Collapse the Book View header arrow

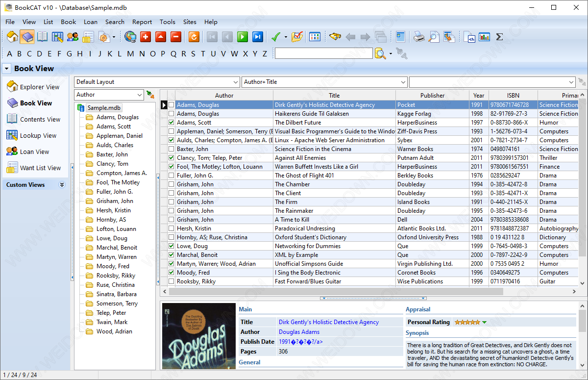point(7,69)
